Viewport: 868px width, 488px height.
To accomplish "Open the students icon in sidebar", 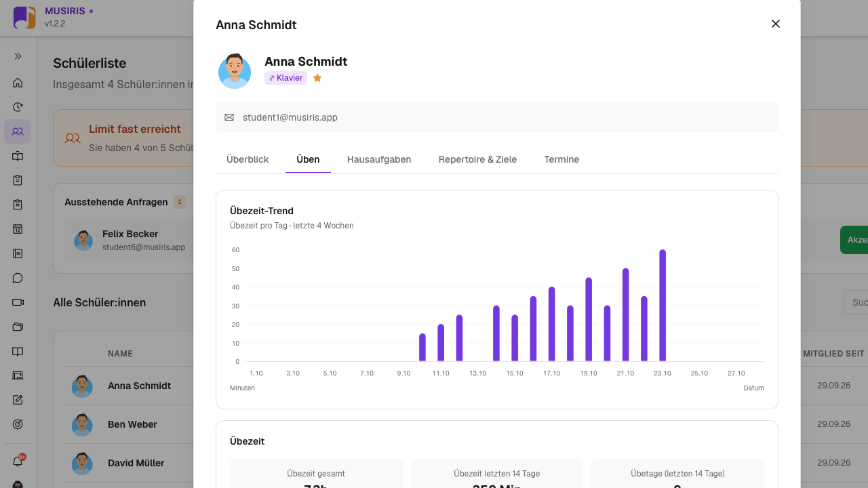I will (x=18, y=131).
